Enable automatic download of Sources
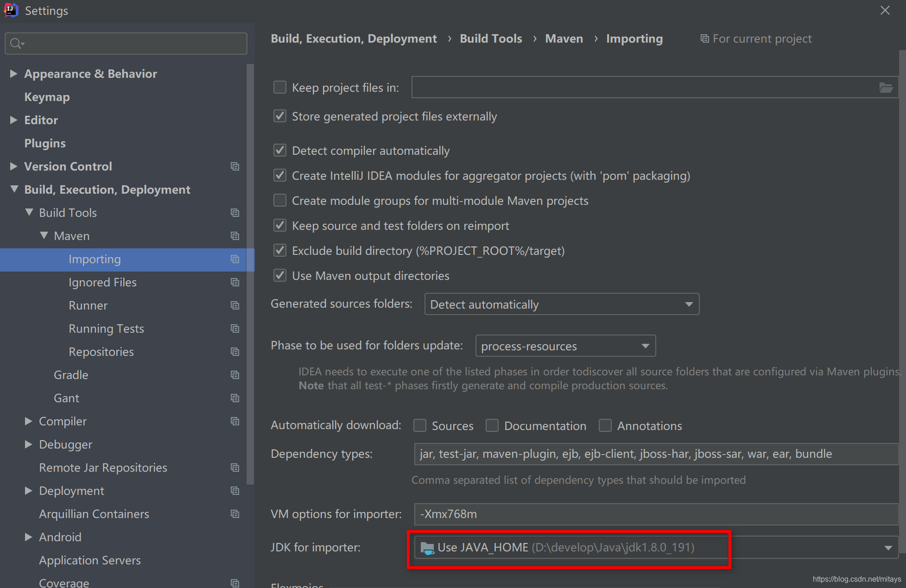This screenshot has width=906, height=588. pyautogui.click(x=420, y=425)
